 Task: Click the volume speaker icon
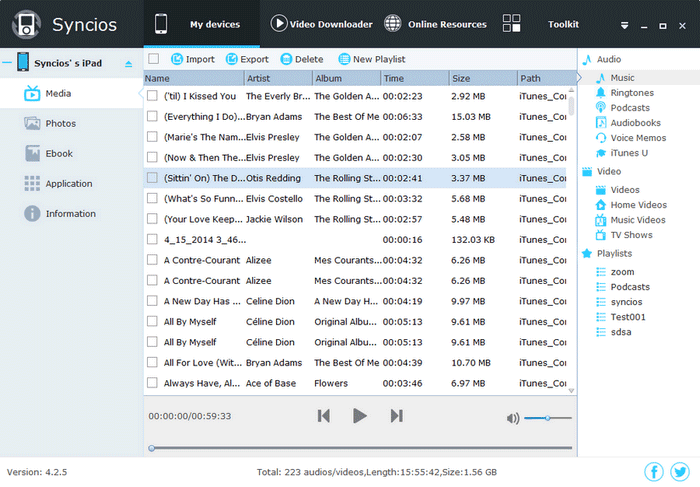click(513, 418)
